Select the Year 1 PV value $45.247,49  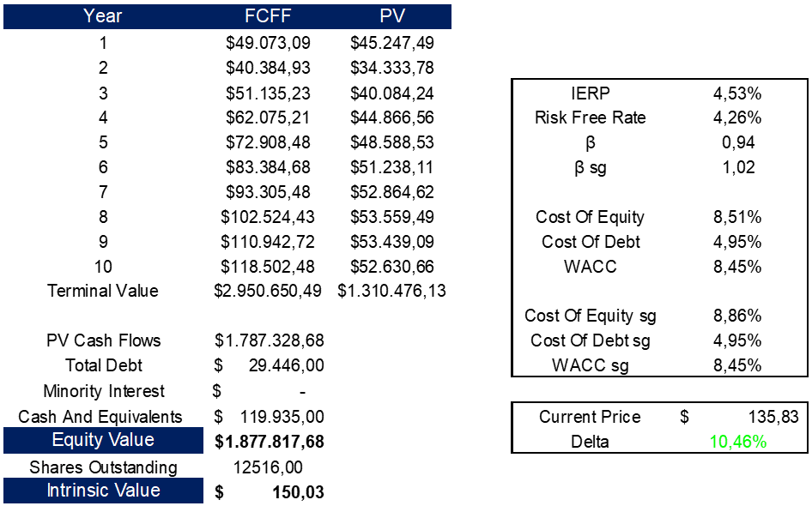391,42
